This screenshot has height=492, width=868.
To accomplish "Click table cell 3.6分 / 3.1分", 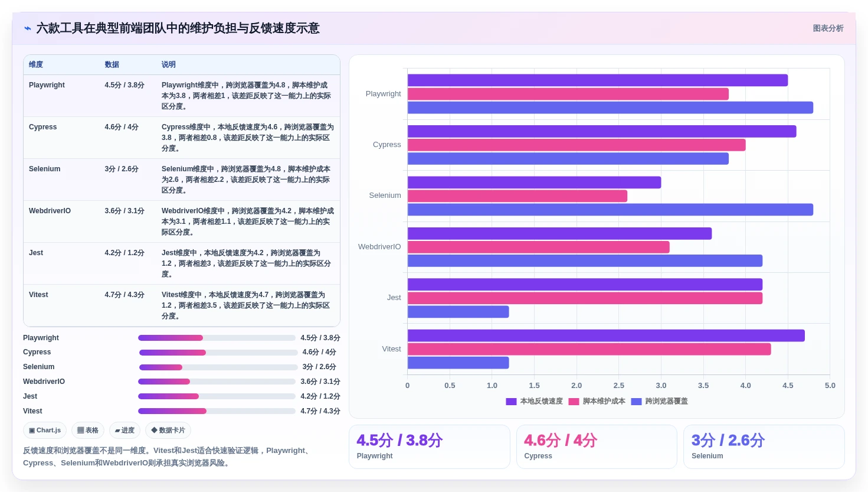I will tap(125, 211).
